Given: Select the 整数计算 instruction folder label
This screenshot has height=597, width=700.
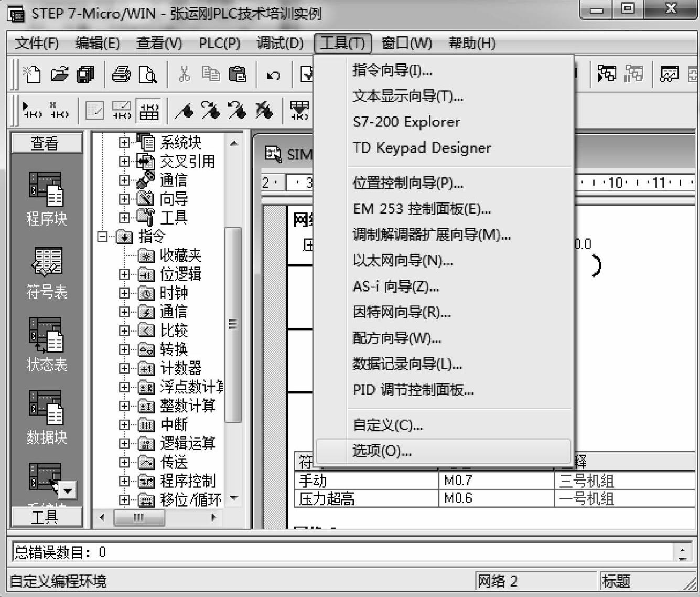Looking at the screenshot, I should 188,406.
